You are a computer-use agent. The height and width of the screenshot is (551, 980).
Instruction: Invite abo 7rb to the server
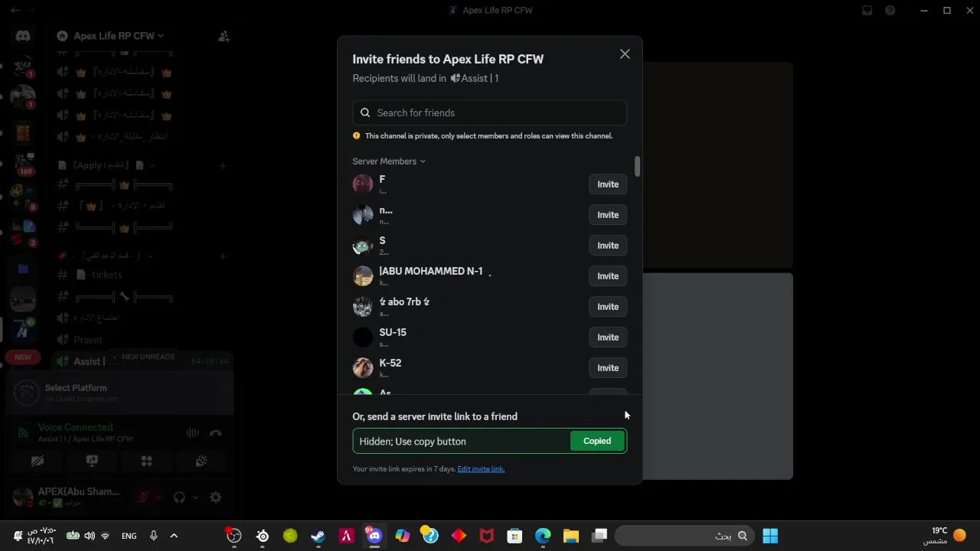pos(608,307)
